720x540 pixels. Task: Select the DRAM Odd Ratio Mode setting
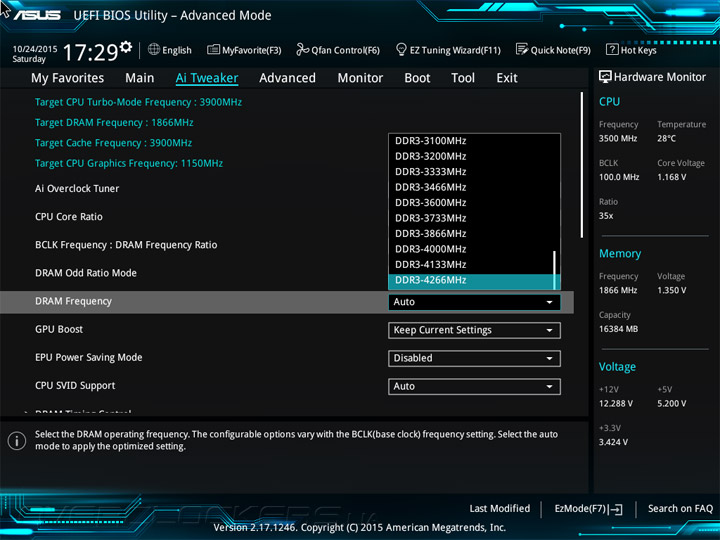(x=86, y=273)
